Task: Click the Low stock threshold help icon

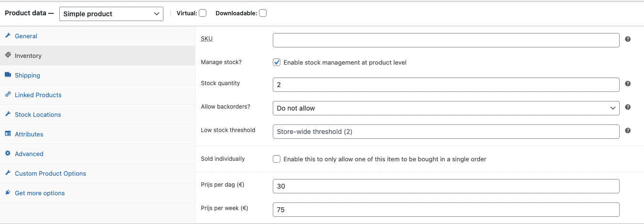Action: (x=628, y=130)
